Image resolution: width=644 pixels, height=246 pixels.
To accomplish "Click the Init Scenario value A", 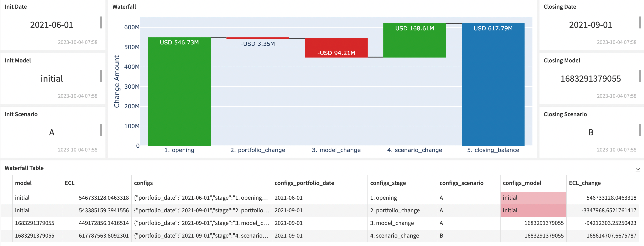I will point(52,133).
